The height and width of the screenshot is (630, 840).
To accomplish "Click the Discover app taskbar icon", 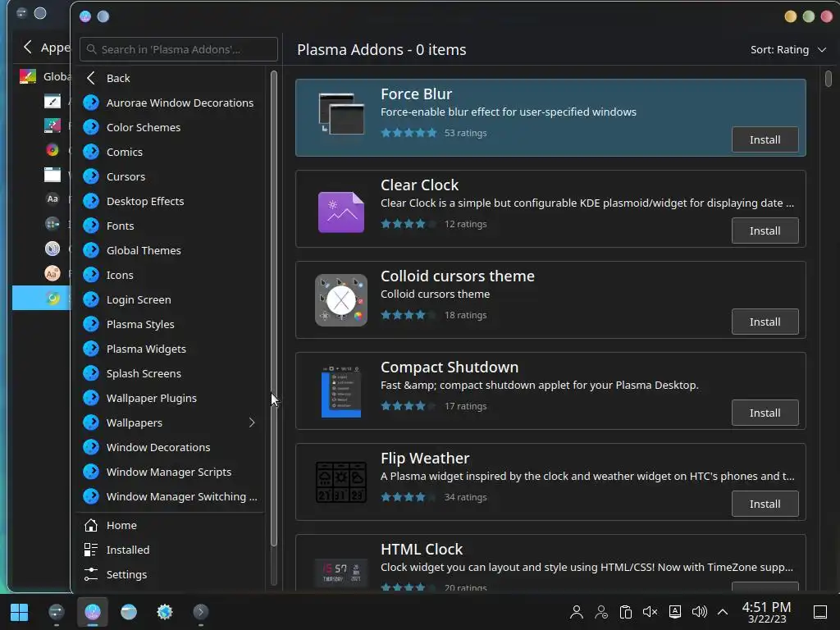I will pyautogui.click(x=93, y=612).
